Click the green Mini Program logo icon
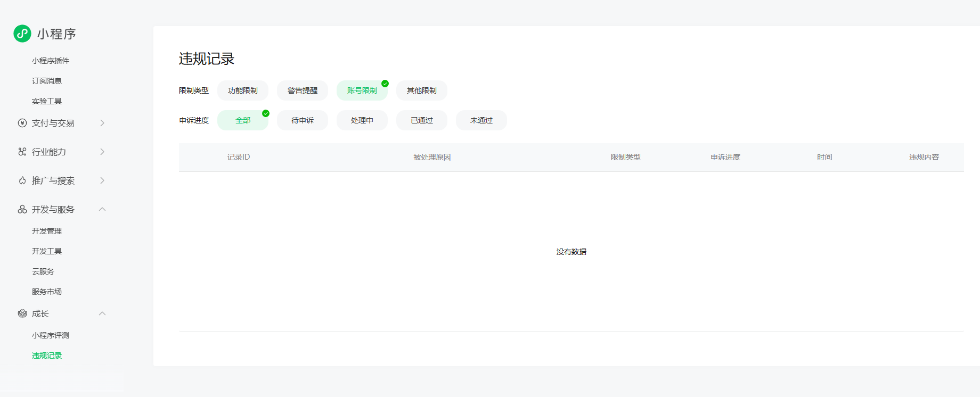980x397 pixels. [22, 34]
